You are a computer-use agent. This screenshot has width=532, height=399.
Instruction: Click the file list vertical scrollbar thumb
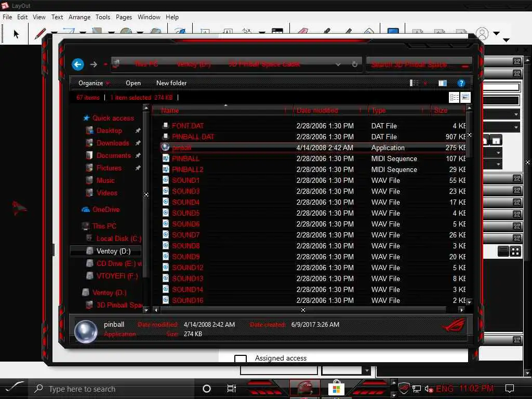(x=470, y=135)
